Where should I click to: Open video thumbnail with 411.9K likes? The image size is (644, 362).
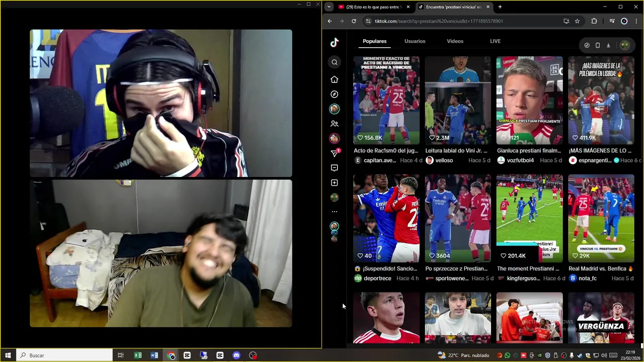[601, 100]
